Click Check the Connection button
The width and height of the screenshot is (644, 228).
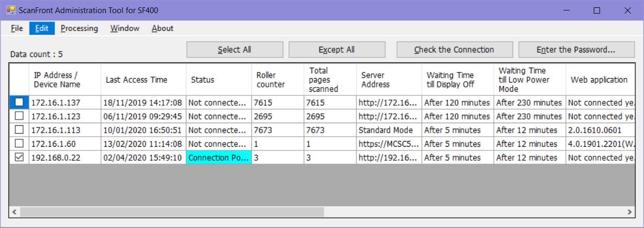coord(454,50)
